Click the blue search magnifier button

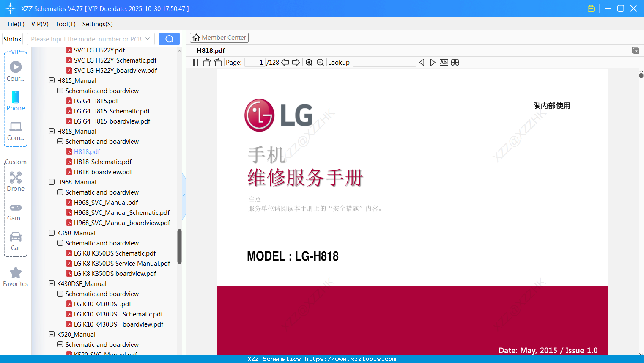click(x=169, y=38)
